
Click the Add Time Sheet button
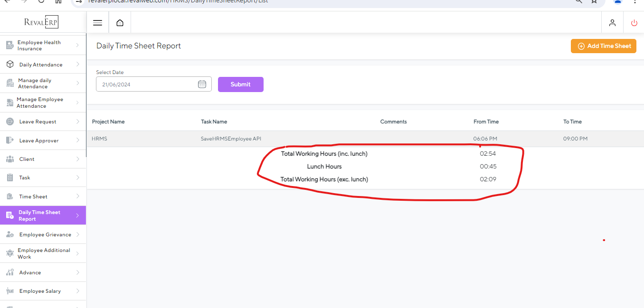pyautogui.click(x=603, y=46)
